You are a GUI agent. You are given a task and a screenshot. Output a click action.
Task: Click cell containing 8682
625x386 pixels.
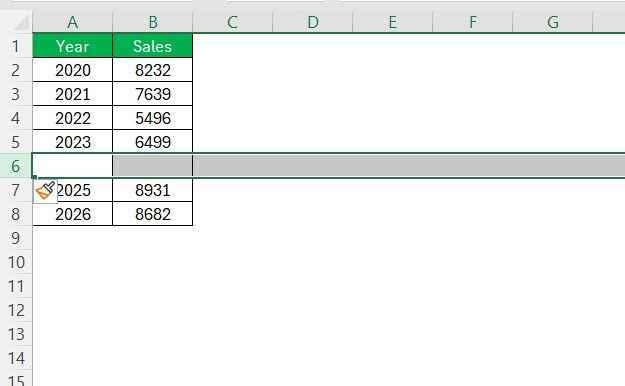point(153,214)
